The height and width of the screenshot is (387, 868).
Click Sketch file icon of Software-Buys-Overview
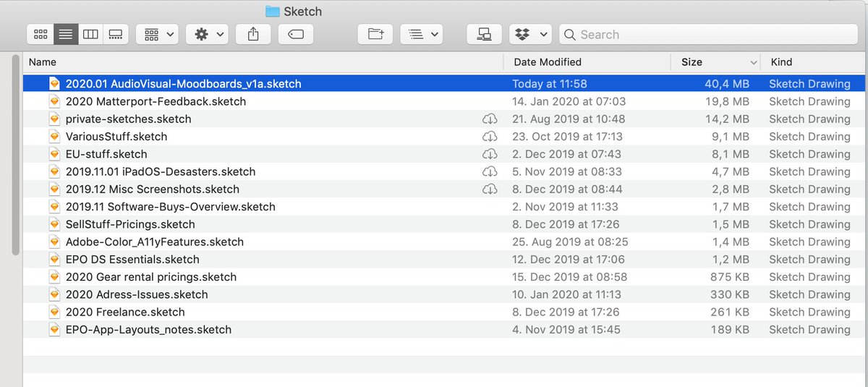coord(54,206)
